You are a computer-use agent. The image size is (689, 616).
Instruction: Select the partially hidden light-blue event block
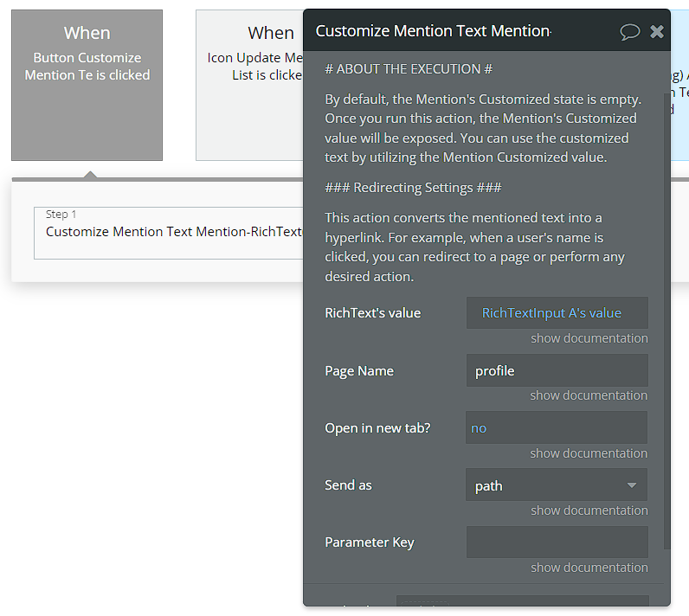pos(679,85)
